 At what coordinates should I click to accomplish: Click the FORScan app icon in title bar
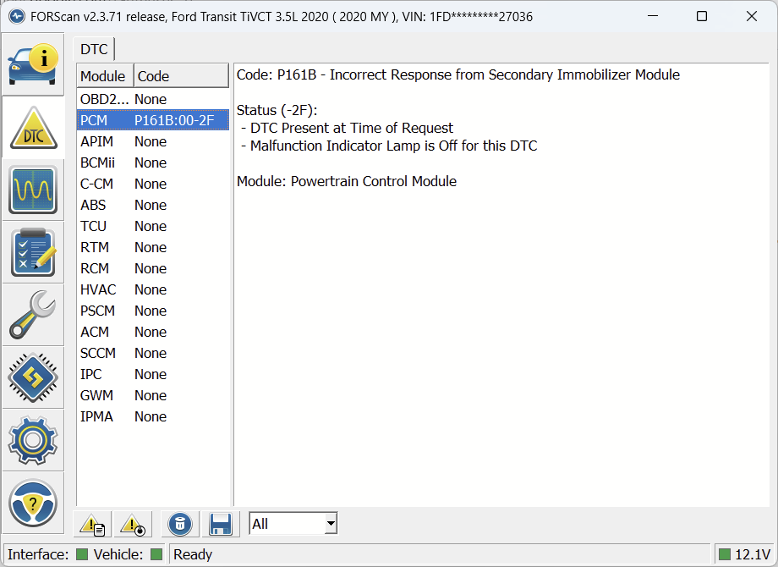(x=17, y=16)
